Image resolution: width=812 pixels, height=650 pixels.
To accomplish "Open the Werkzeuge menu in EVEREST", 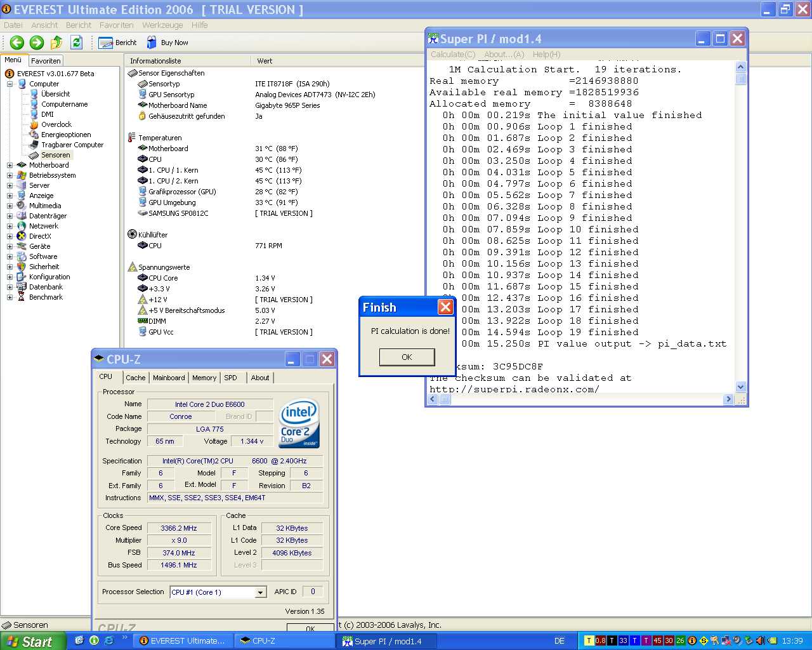I will click(x=162, y=25).
